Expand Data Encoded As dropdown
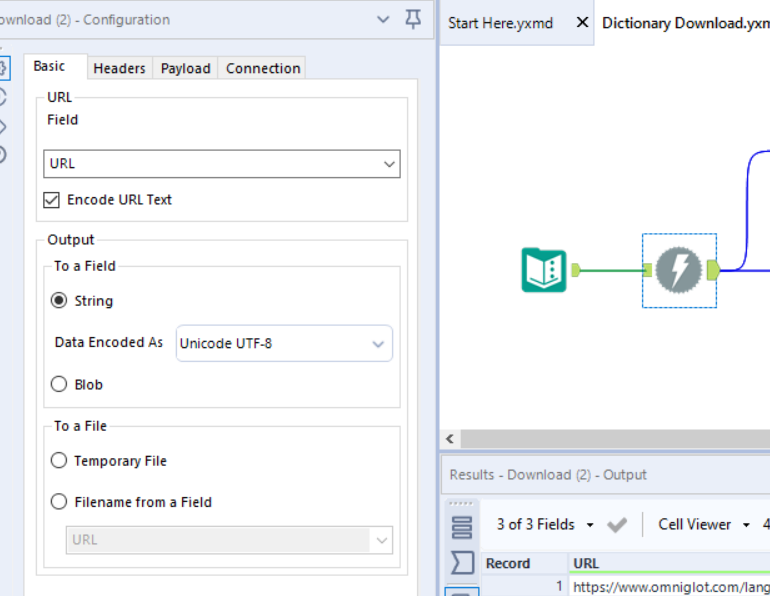Viewport: 770px width, 596px height. tap(378, 344)
